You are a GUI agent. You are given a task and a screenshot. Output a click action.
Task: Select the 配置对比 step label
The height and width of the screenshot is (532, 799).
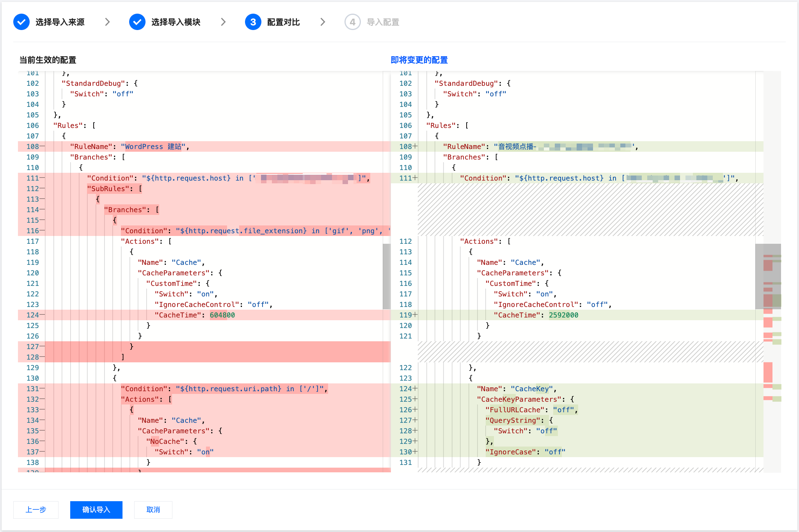(284, 22)
